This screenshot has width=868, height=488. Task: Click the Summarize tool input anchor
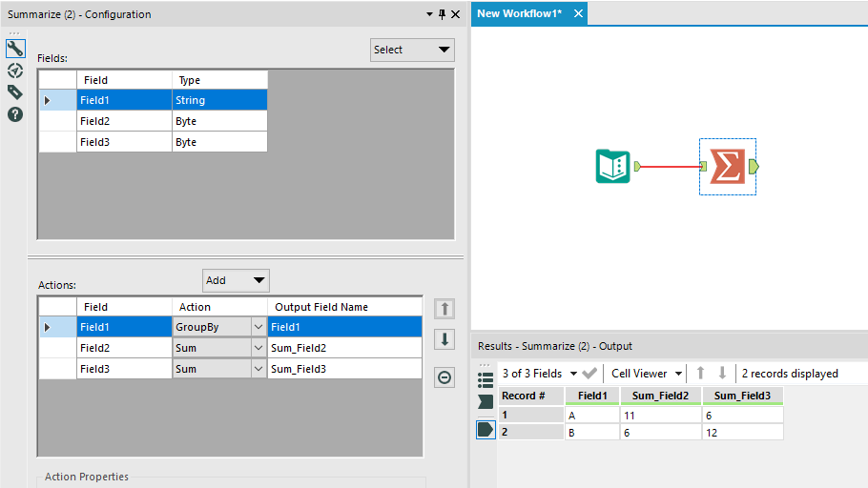(x=703, y=166)
